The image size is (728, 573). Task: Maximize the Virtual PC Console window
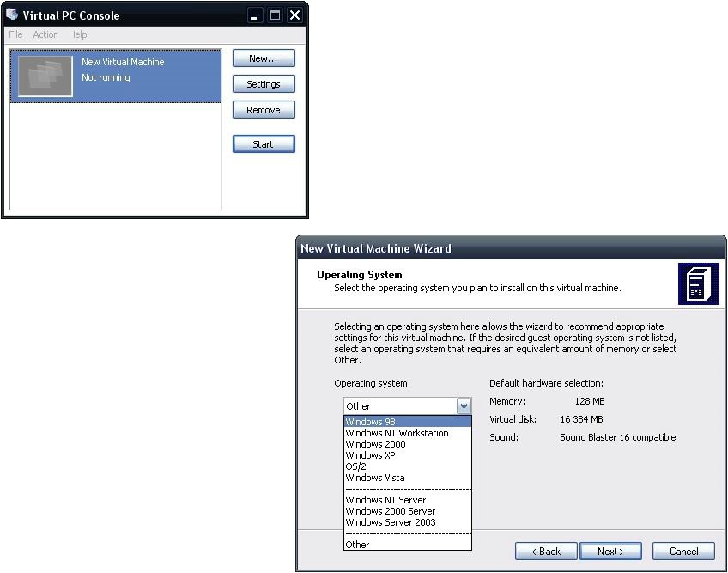(275, 15)
